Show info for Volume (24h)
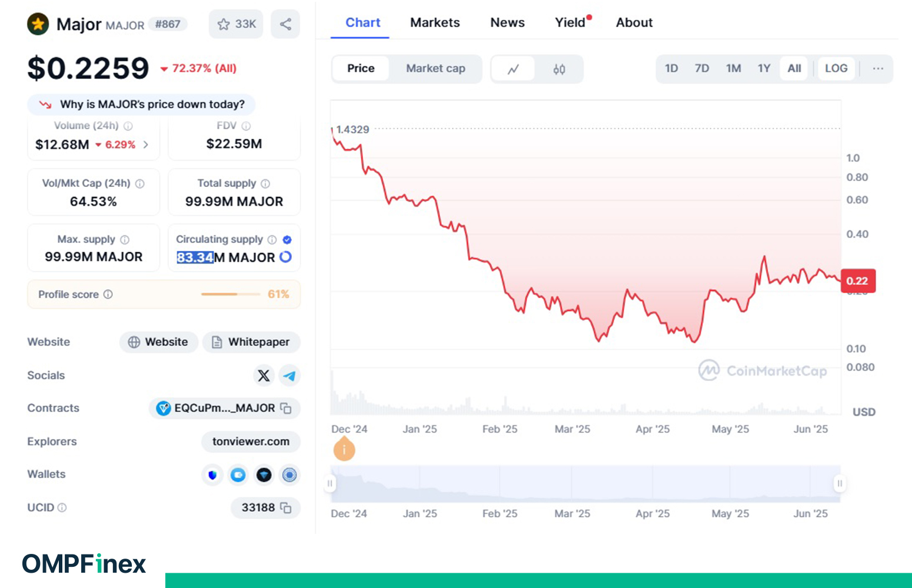This screenshot has height=588, width=912. point(128,126)
